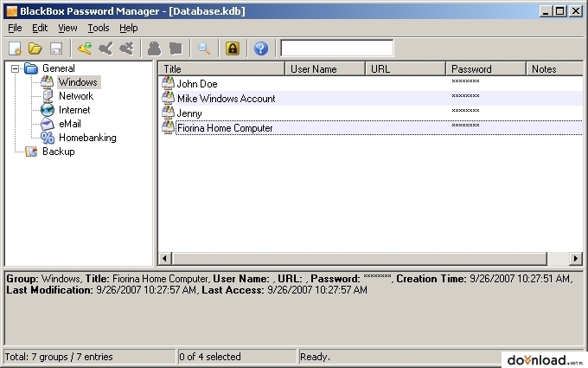Maximize the BlackBox Password Manager window
Screen dimensions: 588x368
[x=559, y=11]
